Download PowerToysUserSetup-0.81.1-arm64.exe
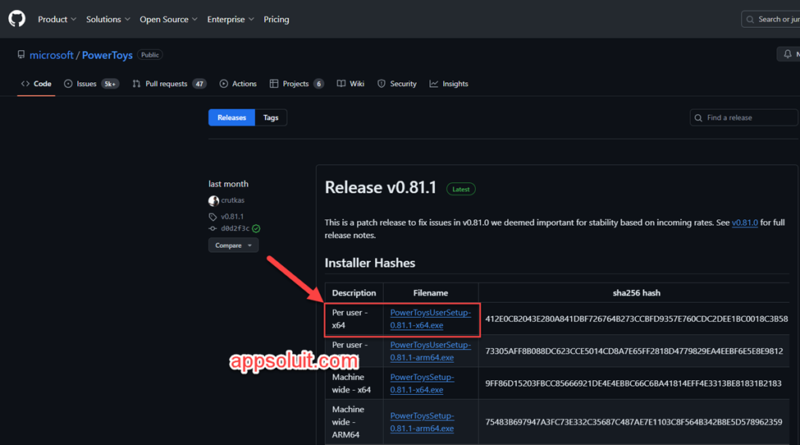This screenshot has height=445, width=800. [x=431, y=351]
